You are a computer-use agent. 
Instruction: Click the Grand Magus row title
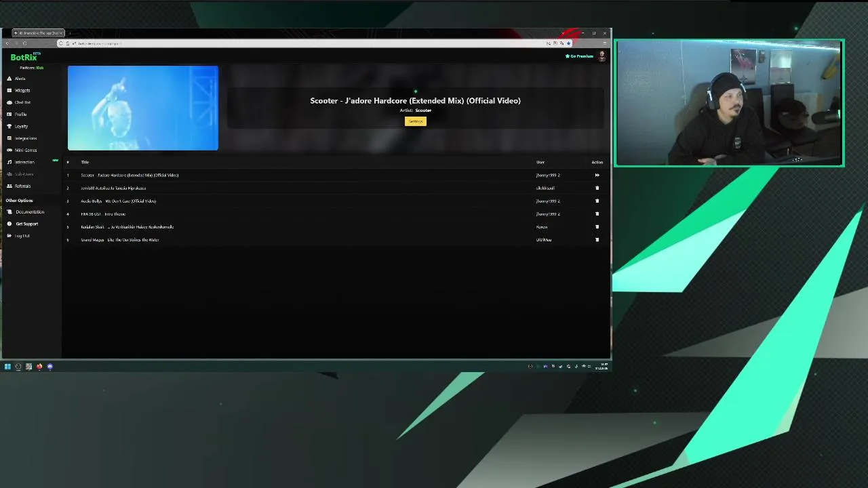(120, 239)
